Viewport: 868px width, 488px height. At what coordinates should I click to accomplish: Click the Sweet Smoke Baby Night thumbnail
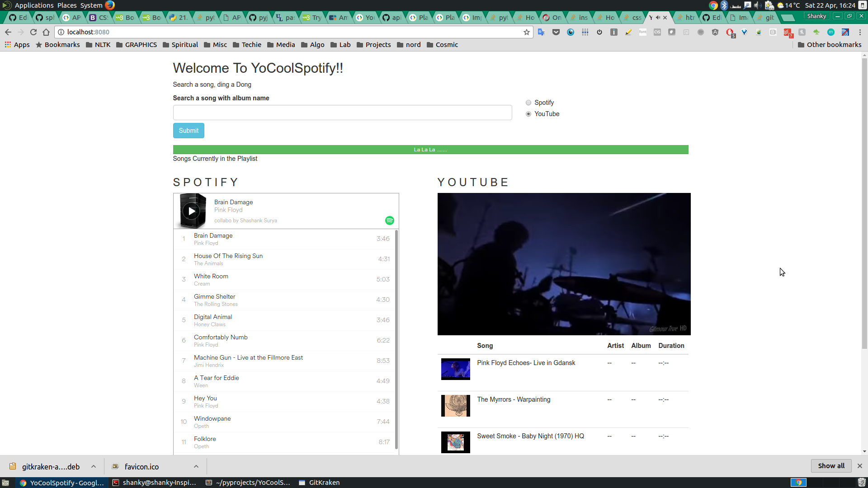coord(455,442)
